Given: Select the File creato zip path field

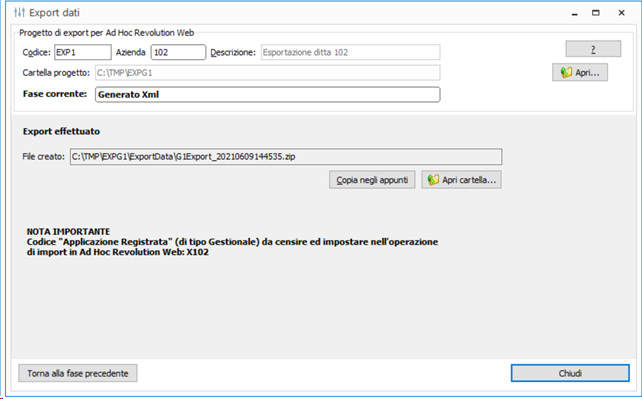Looking at the screenshot, I should pos(286,157).
